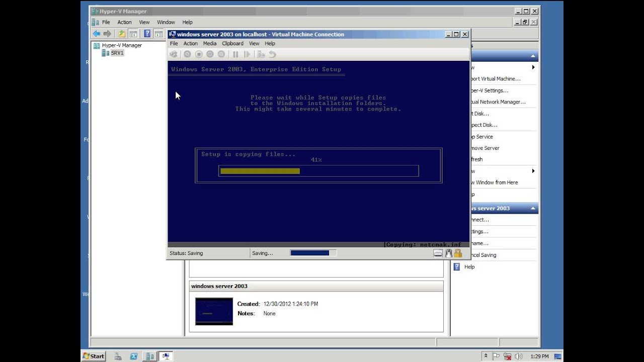Click New Window from Here action
The height and width of the screenshot is (362, 644).
(494, 183)
